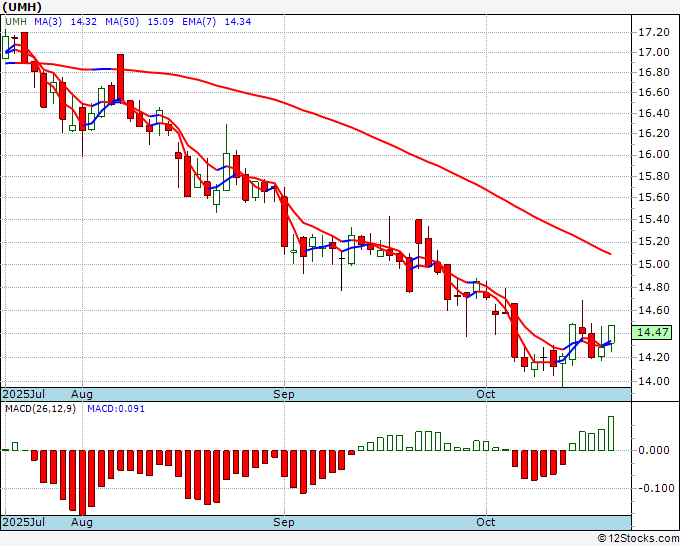Click the current price tag 14.47
The width and height of the screenshot is (680, 546).
point(653,333)
